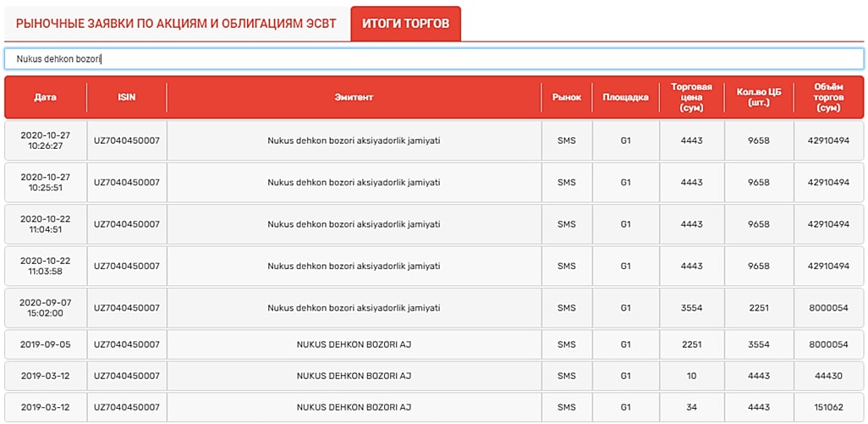Click issuer name in the 2020-09-07 row
The width and height of the screenshot is (868, 424).
tap(354, 308)
